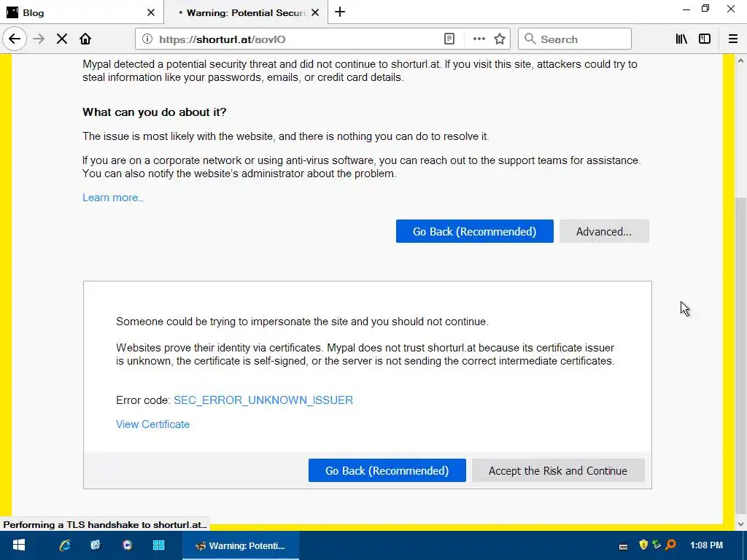Bookmark this page with star icon

[x=499, y=39]
